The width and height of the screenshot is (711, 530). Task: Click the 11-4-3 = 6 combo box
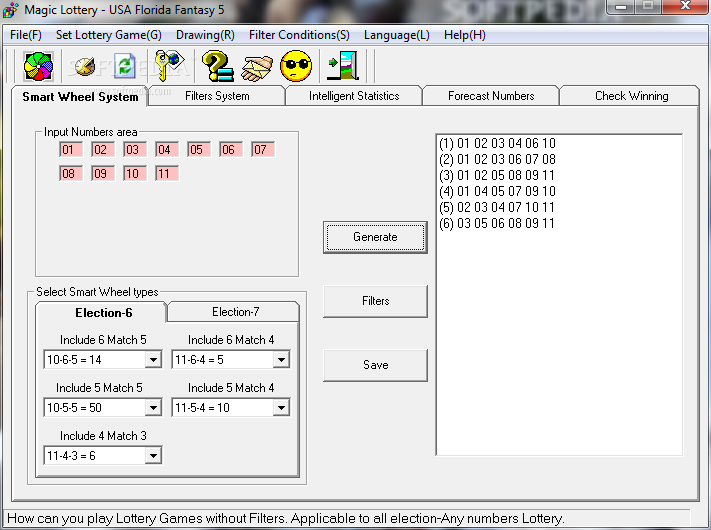(x=103, y=456)
